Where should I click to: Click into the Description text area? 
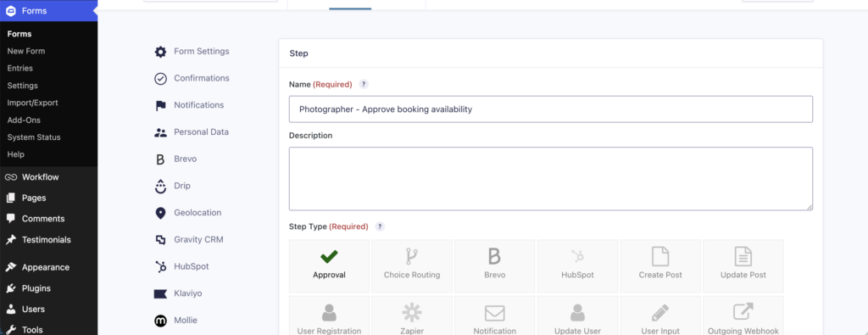point(551,179)
